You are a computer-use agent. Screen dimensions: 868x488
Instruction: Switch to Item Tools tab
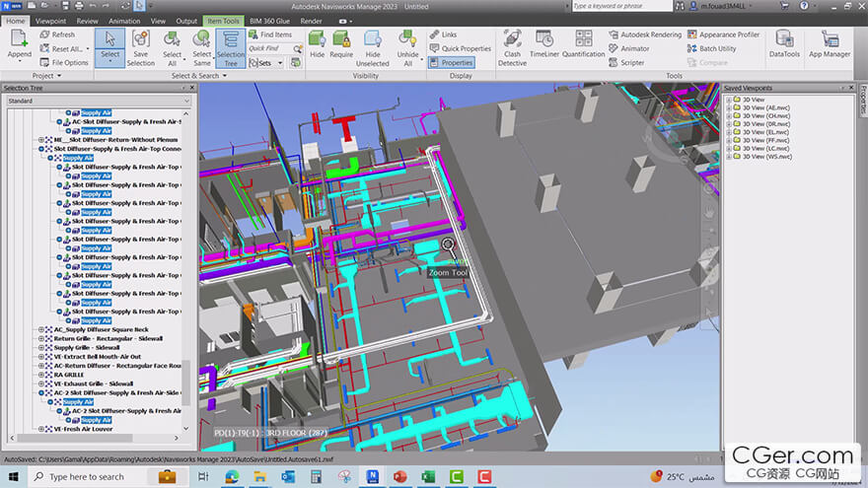(223, 21)
